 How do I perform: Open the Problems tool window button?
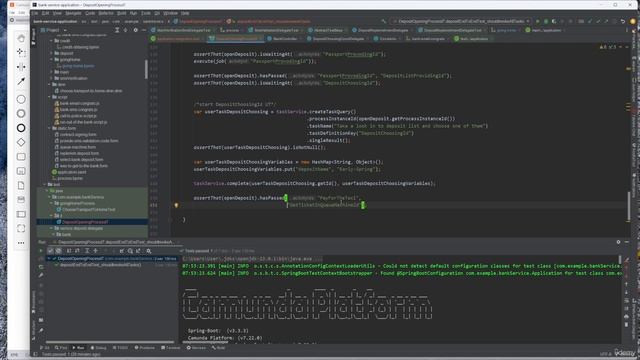(x=145, y=348)
